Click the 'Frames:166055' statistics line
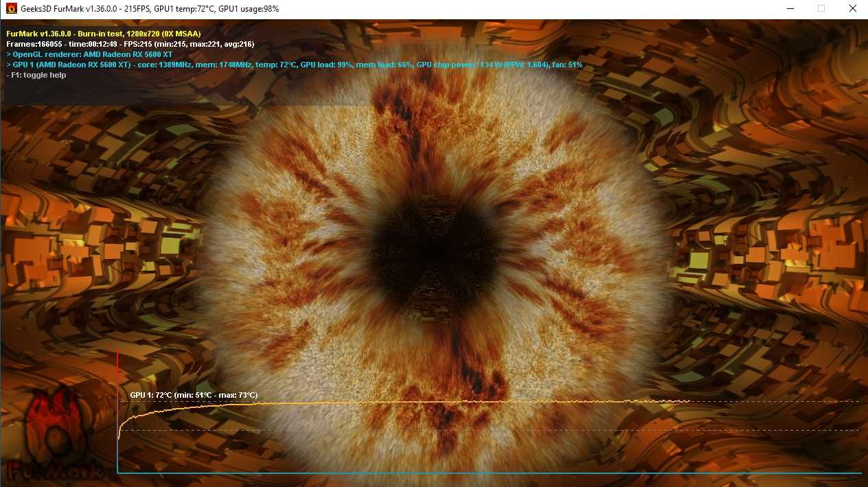 pos(130,44)
